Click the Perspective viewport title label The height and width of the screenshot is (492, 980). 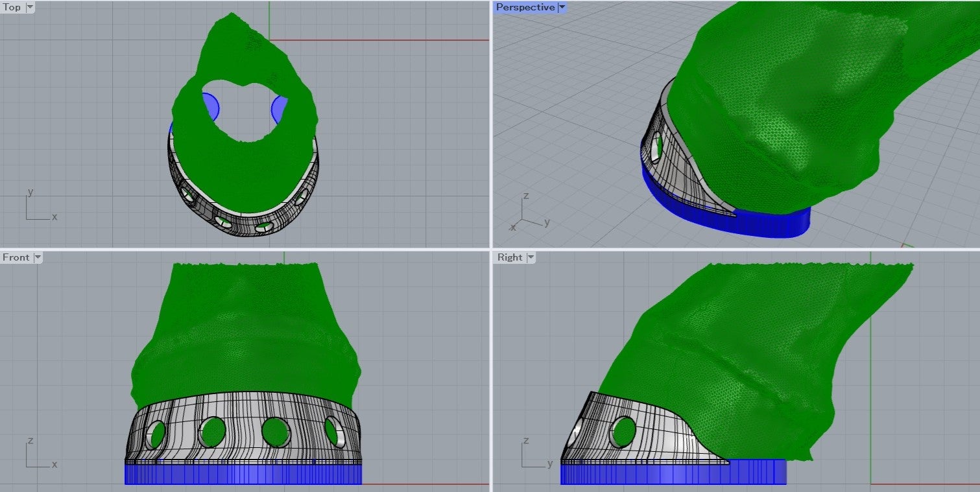525,8
